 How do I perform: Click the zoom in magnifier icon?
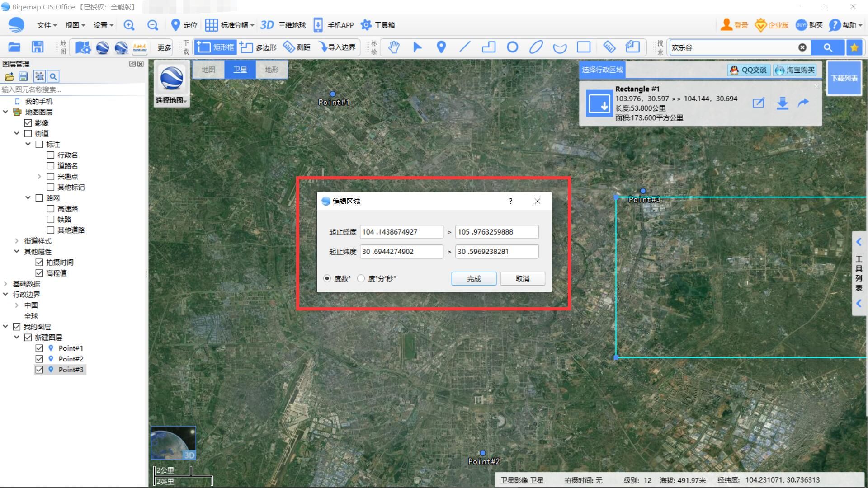point(129,25)
